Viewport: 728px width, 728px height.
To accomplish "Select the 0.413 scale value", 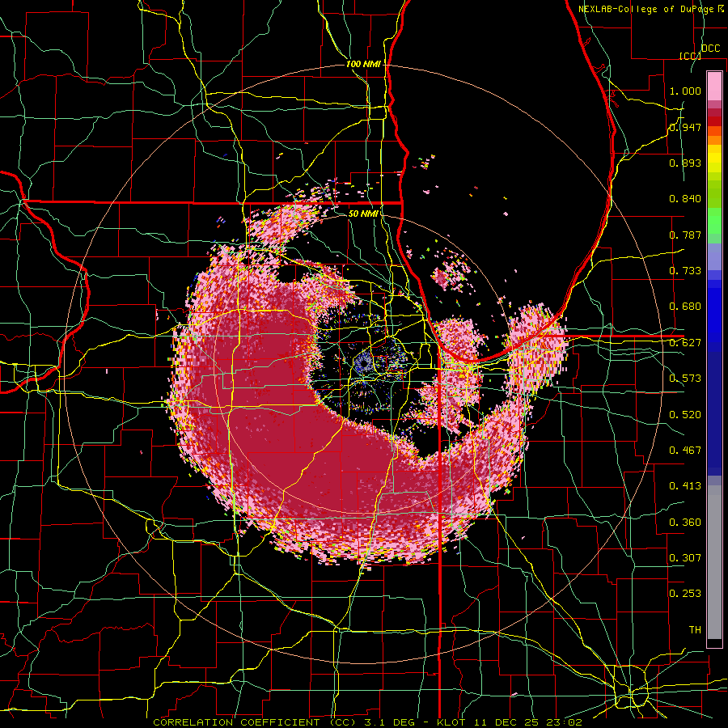I will point(685,486).
